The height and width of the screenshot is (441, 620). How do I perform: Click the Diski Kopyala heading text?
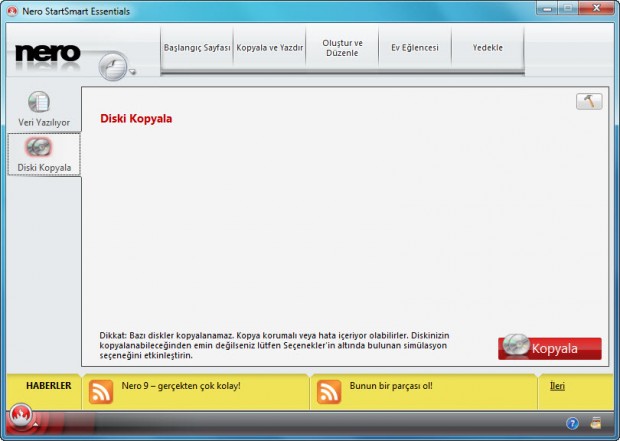[136, 119]
